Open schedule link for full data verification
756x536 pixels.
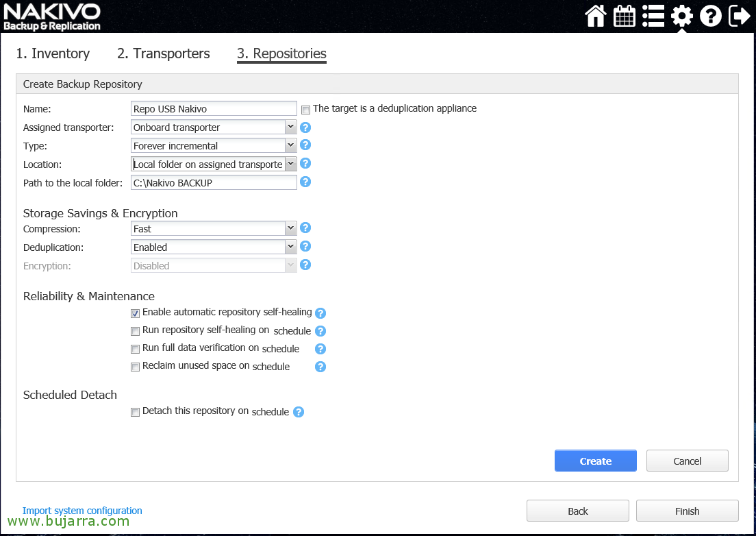281,349
